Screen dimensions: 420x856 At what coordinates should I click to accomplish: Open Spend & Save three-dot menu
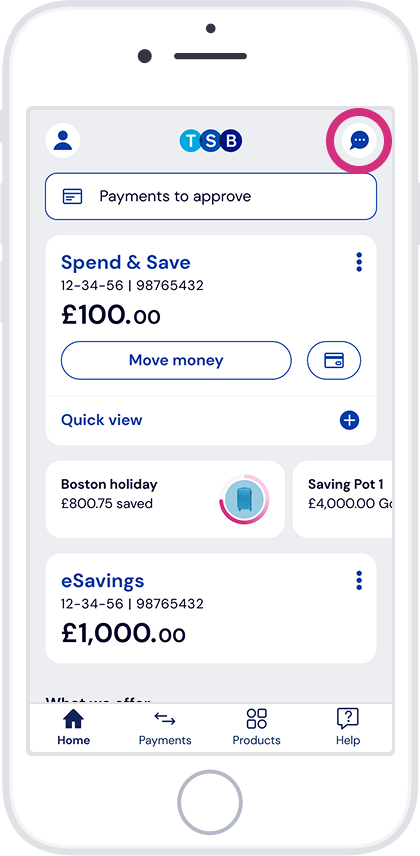pyautogui.click(x=359, y=262)
